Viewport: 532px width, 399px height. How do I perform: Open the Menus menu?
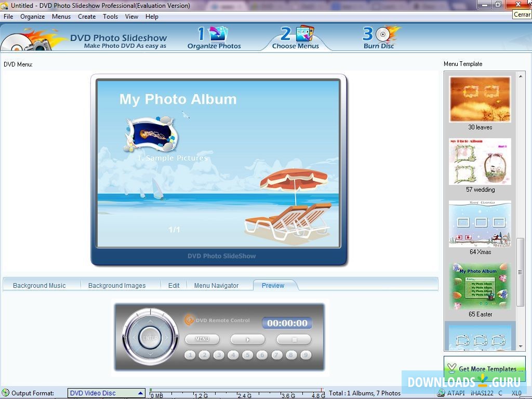(61, 16)
